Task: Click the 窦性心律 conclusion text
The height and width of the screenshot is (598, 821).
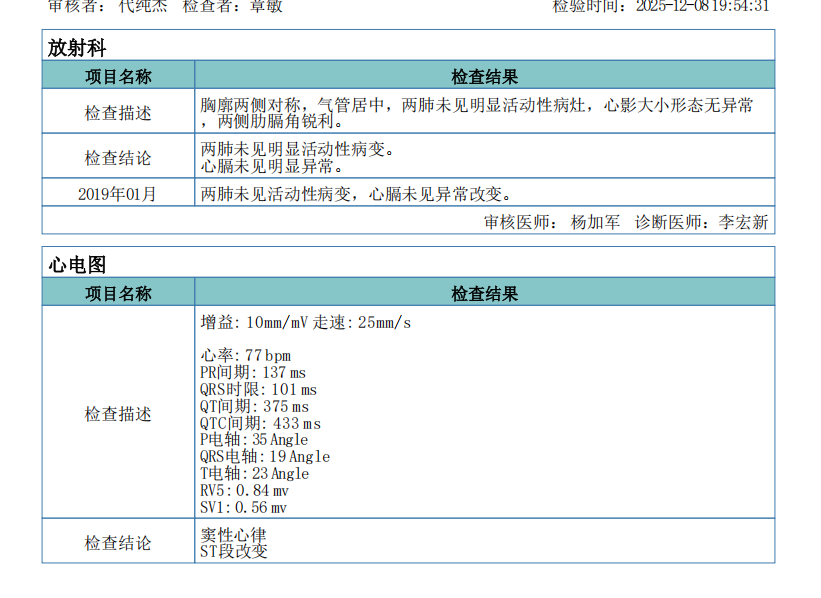Action: coord(233,535)
